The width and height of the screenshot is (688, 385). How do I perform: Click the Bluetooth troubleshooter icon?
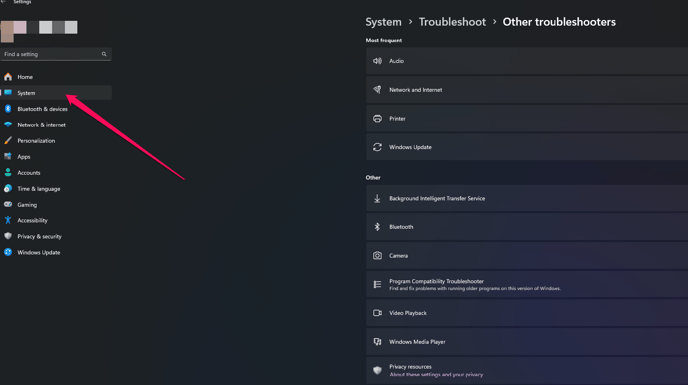click(x=377, y=227)
